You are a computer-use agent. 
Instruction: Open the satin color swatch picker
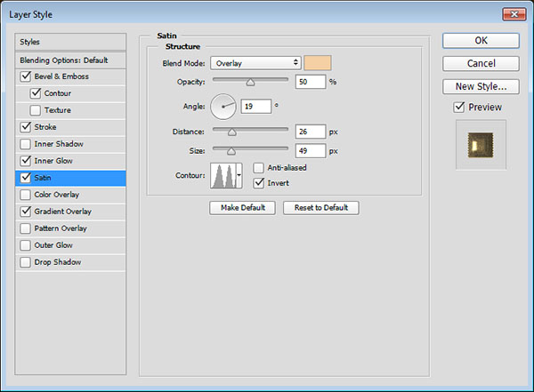click(318, 63)
